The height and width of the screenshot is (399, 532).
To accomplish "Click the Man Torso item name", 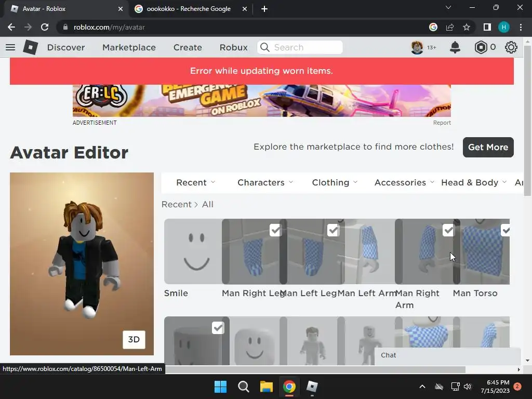I will pos(475,293).
